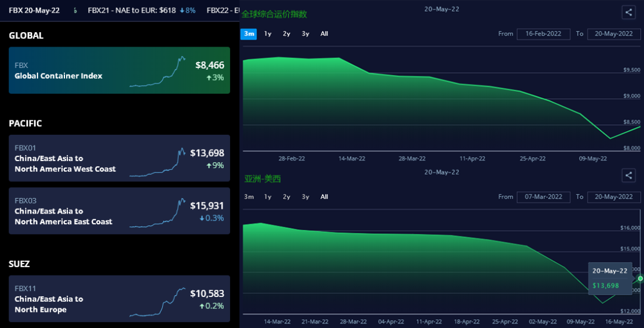Click the share icon on top chart

click(628, 12)
